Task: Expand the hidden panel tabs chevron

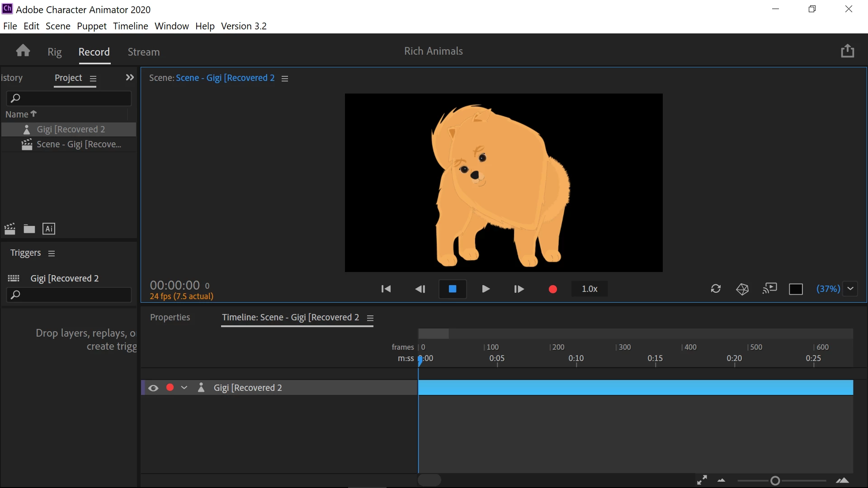Action: (130, 78)
